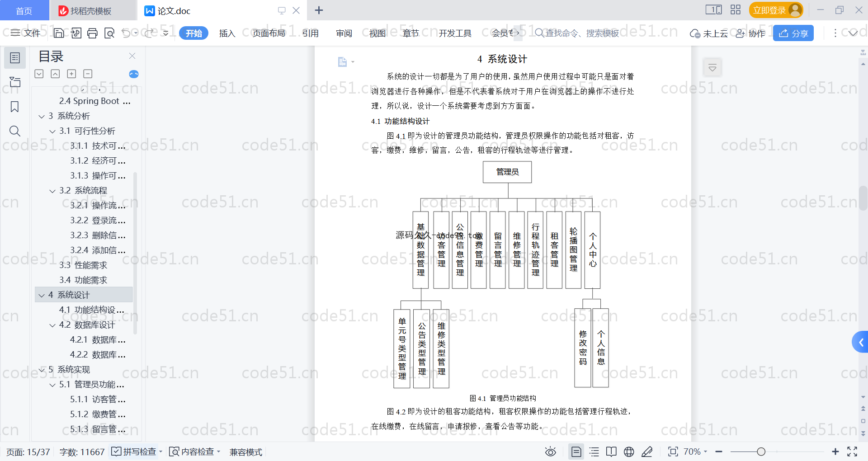Click the 立即登录 login button
Image resolution: width=868 pixels, height=461 pixels.
[776, 10]
